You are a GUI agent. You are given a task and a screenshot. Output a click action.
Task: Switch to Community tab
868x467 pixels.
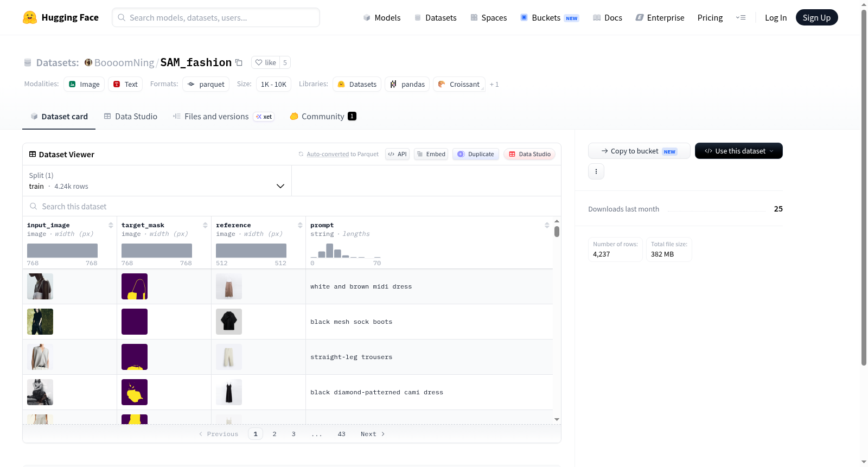click(x=323, y=117)
